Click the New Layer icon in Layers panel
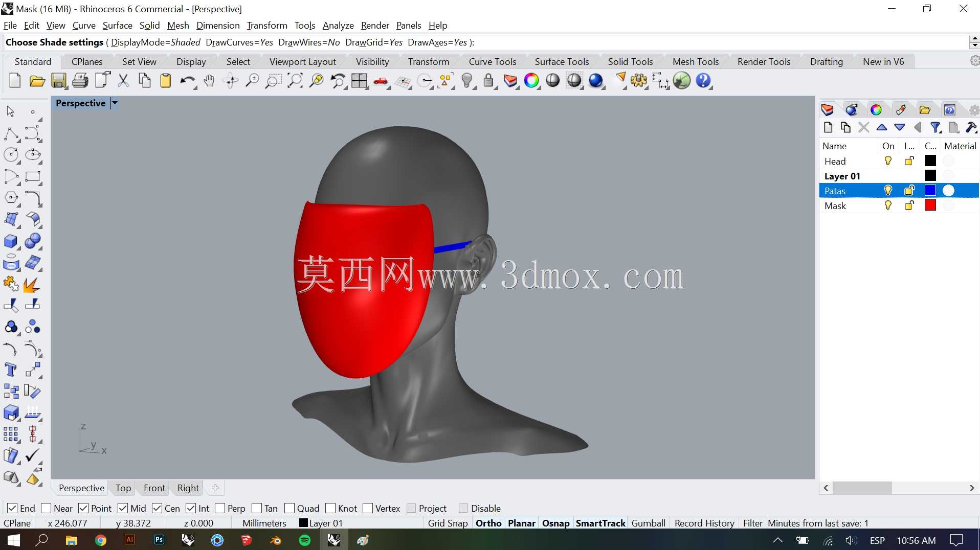 pos(828,127)
